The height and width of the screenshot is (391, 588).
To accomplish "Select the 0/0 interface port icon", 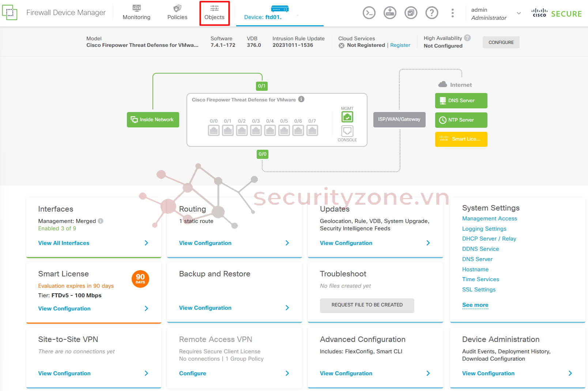I will 214,130.
